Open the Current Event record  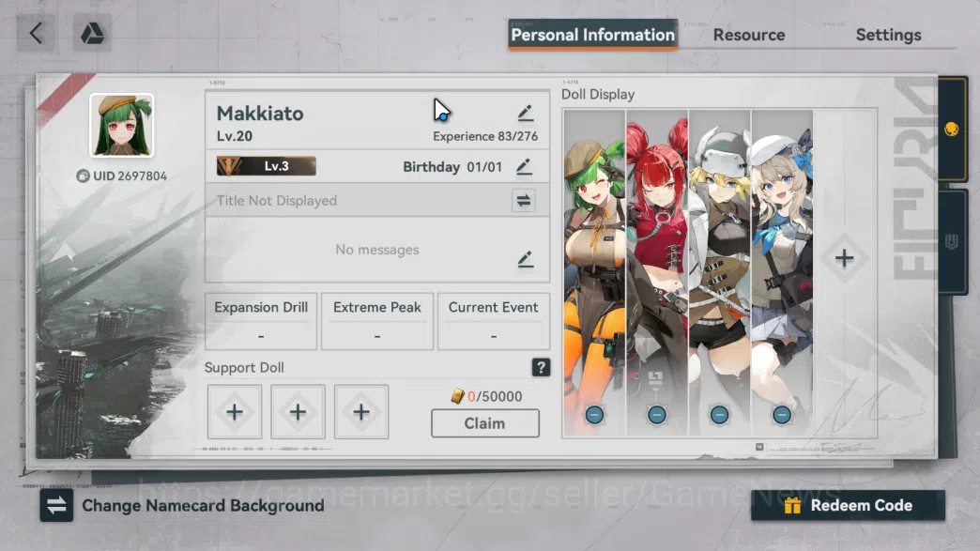click(494, 321)
